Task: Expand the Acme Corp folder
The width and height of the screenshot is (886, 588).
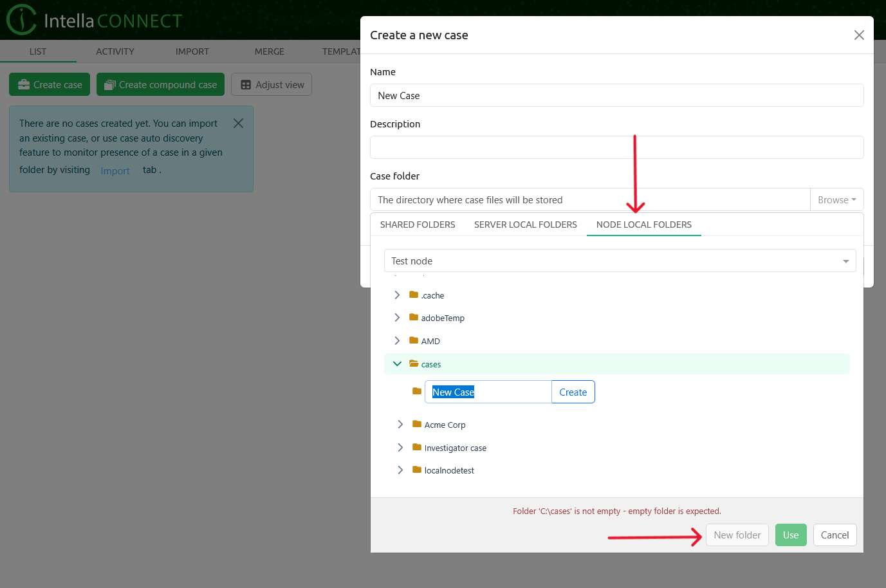Action: pyautogui.click(x=400, y=424)
